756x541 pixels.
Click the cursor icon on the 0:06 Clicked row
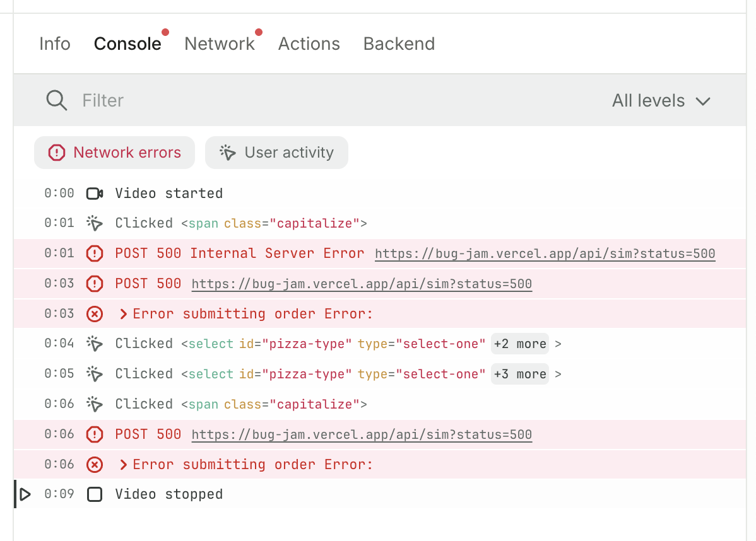[x=95, y=404]
